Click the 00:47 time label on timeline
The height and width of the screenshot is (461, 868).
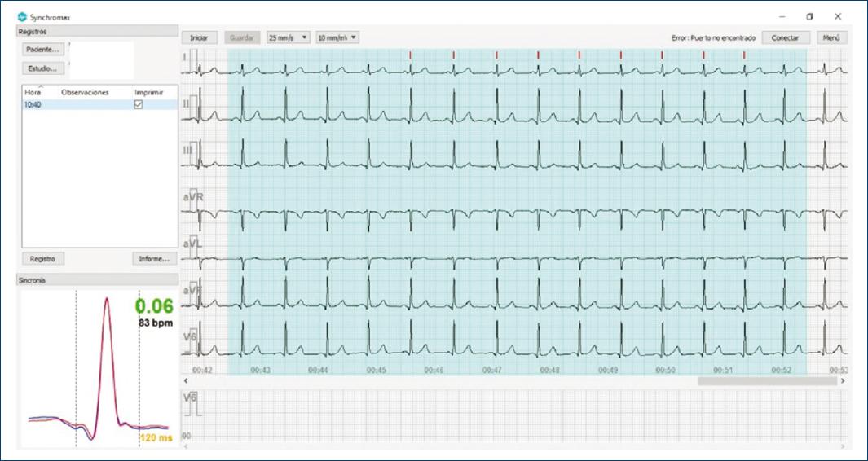tap(491, 370)
